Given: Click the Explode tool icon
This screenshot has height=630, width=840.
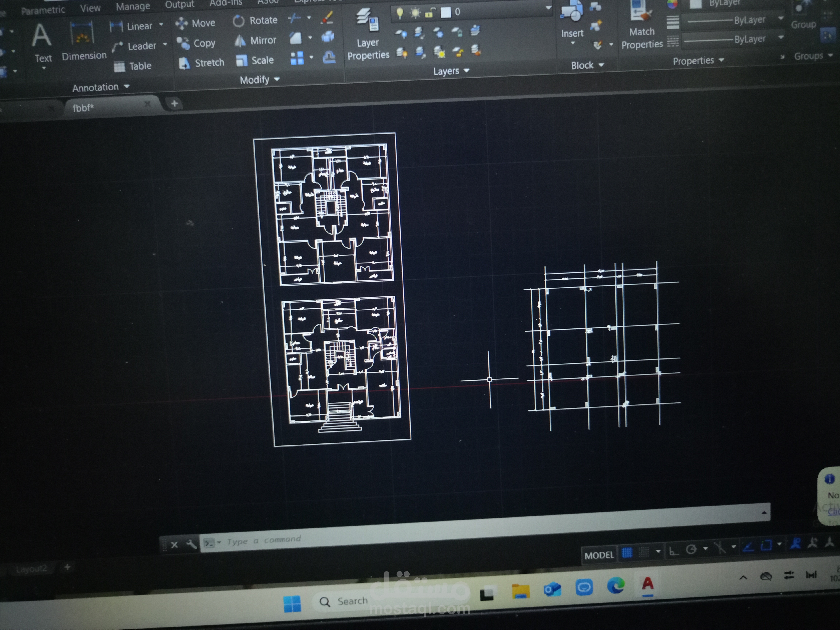Looking at the screenshot, I should pyautogui.click(x=327, y=37).
